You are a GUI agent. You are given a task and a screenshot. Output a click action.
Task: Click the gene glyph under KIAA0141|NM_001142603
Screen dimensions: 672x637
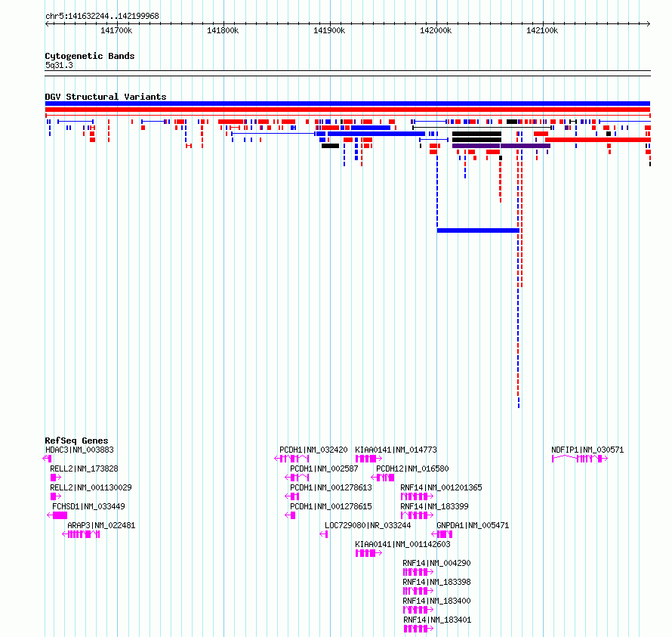(x=368, y=553)
